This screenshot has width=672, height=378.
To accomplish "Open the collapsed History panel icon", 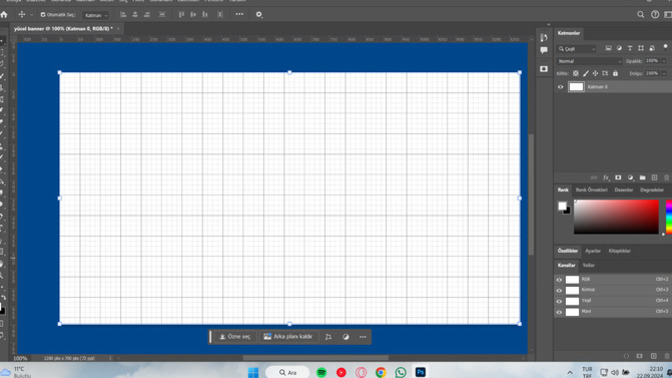I will pos(544,38).
